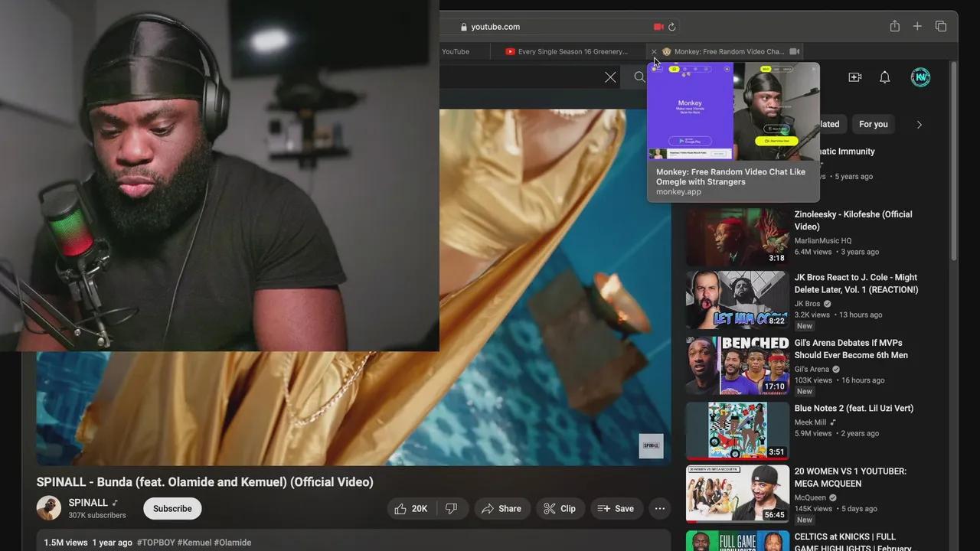The height and width of the screenshot is (551, 980).
Task: Open JK Bros React to J. Cole title
Action: 856,283
